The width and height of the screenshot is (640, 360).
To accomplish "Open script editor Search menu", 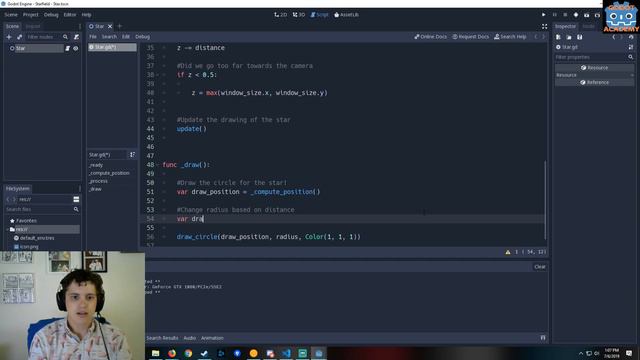I will [x=109, y=37].
